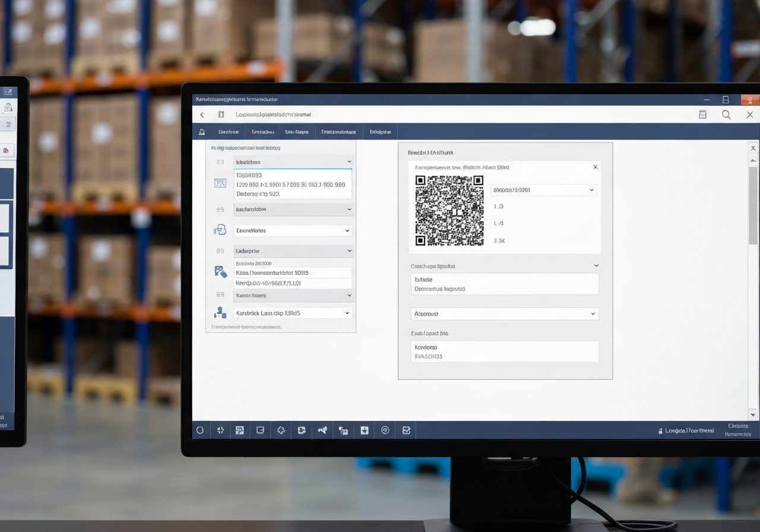The height and width of the screenshot is (532, 760).
Task: Click the tag scanner icon beside Bolctisop field
Action: click(x=220, y=272)
